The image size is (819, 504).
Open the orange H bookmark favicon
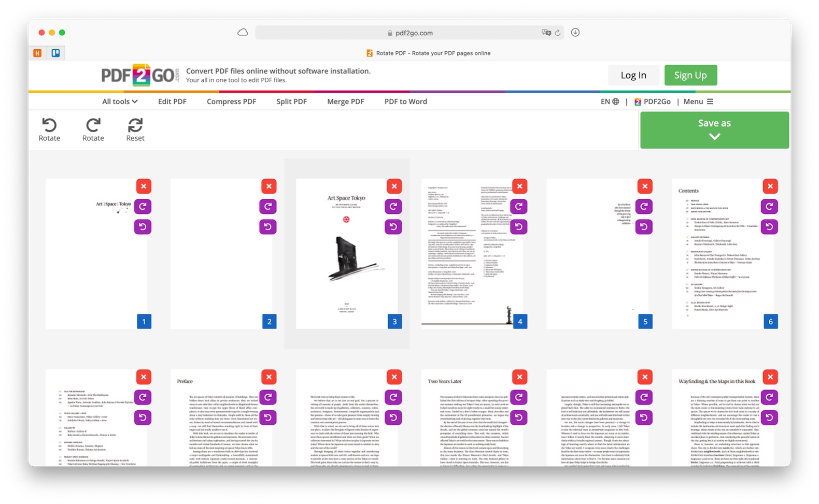37,53
